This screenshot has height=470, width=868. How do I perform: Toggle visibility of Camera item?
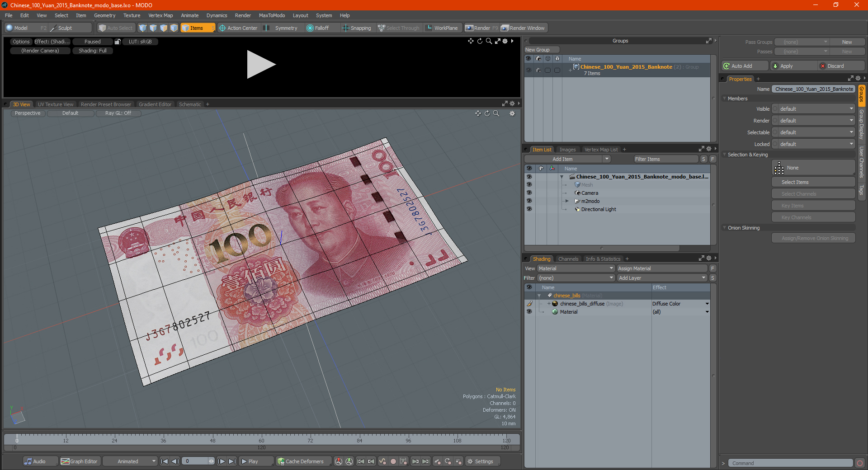click(x=529, y=193)
